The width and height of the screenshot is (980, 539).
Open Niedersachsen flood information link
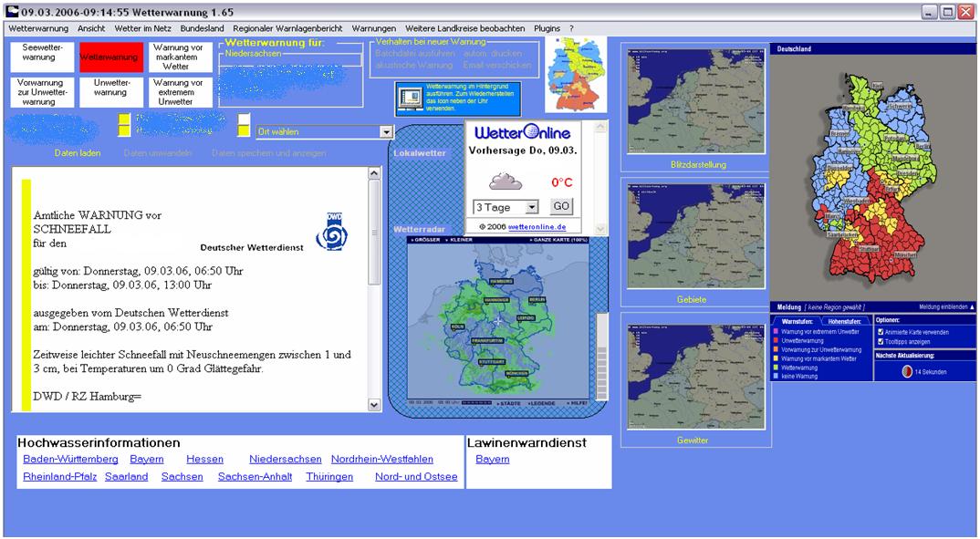click(x=285, y=460)
